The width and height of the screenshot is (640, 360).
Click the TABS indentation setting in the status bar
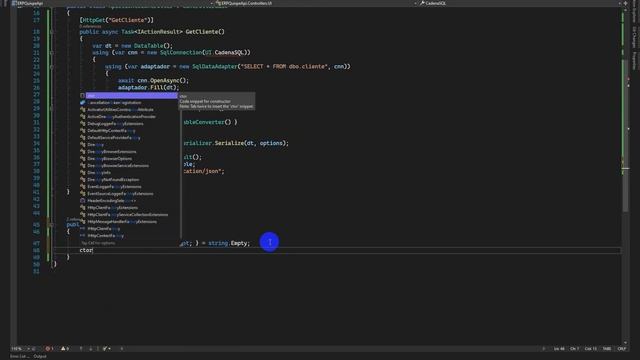[607, 349]
